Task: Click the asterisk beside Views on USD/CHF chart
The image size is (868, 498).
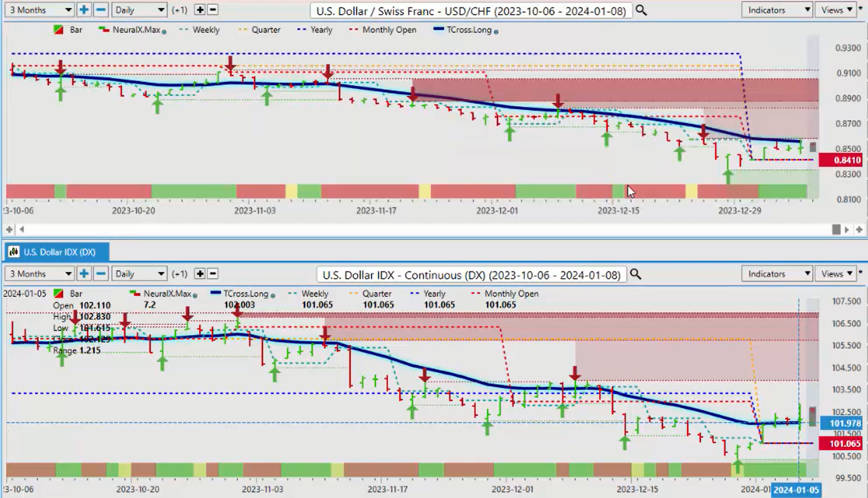Action: 860,8
